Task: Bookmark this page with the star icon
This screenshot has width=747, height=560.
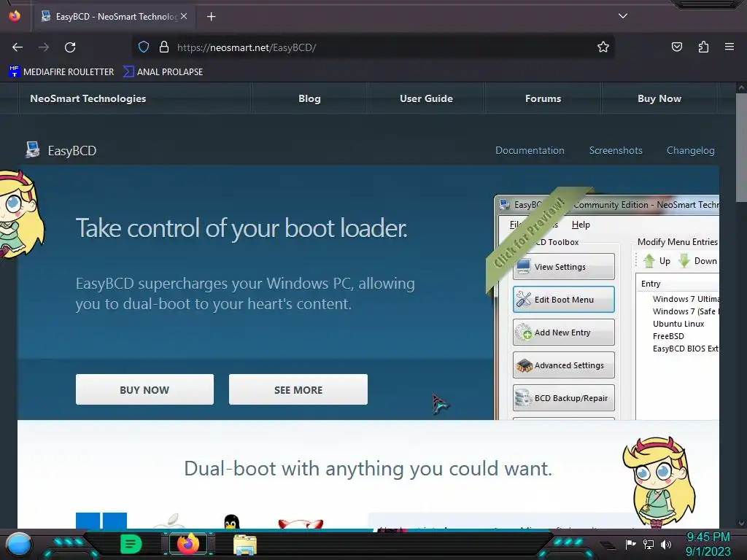Action: click(x=603, y=47)
